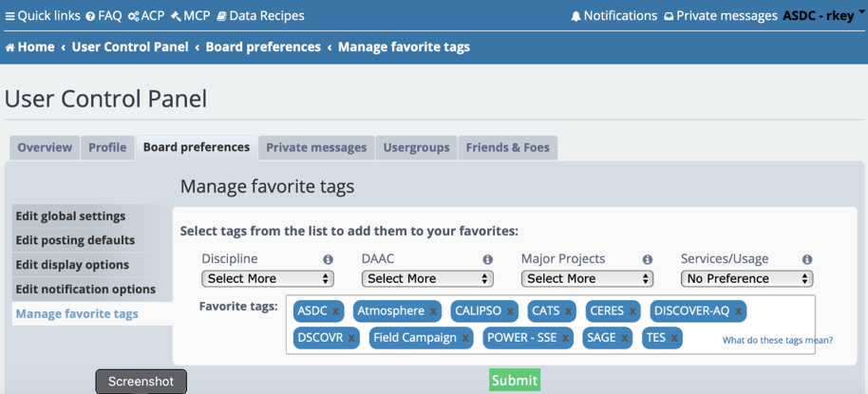
Task: Click the Discipline info icon
Action: click(328, 259)
